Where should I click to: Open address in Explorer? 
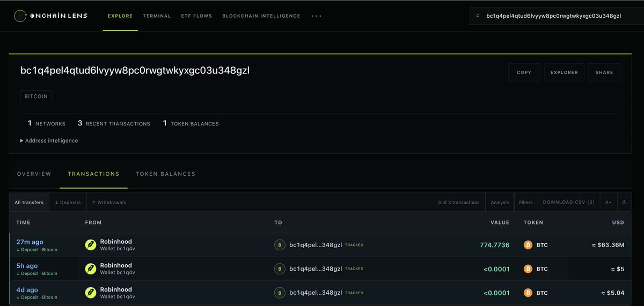pos(564,72)
